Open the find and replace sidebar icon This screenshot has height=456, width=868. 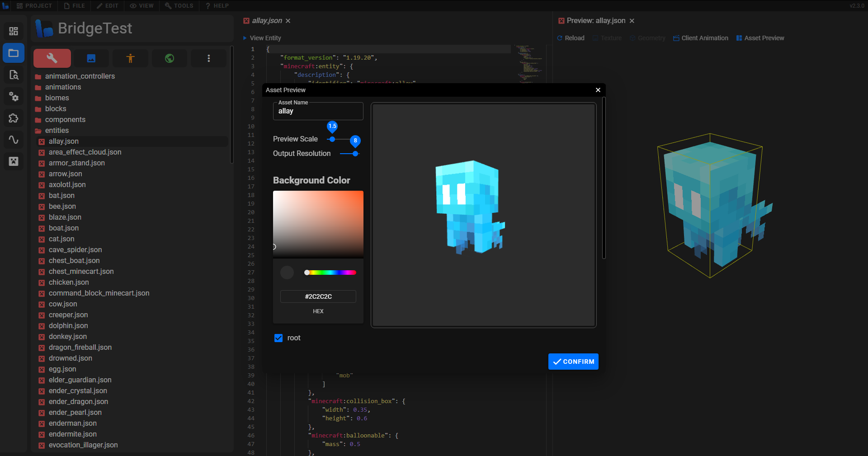coord(14,75)
